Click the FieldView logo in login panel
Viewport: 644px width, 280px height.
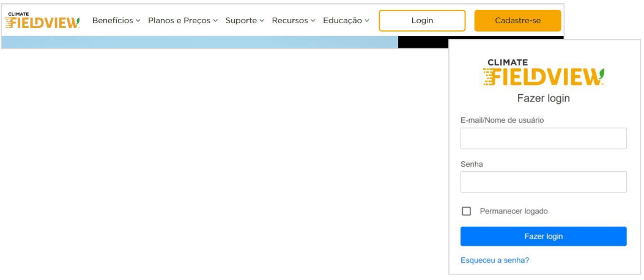pyautogui.click(x=543, y=72)
